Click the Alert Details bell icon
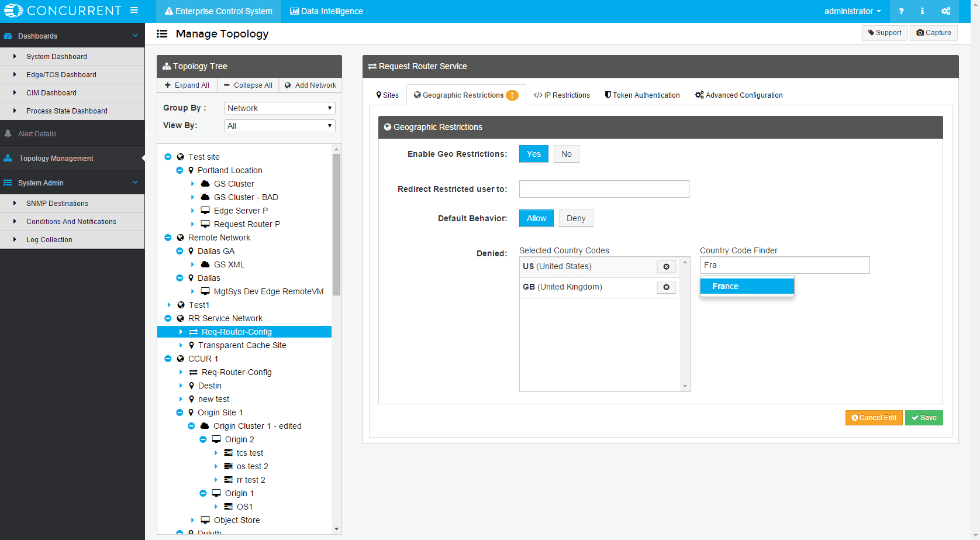This screenshot has height=540, width=980. (8, 133)
